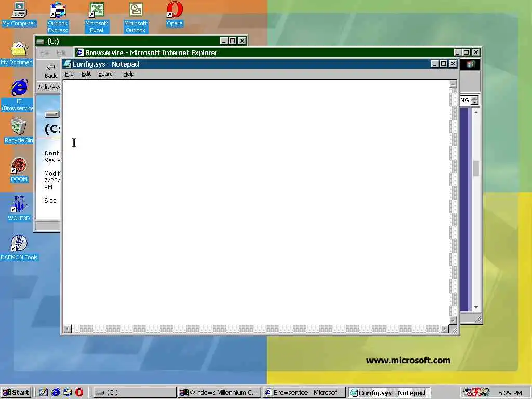532x399 pixels.
Task: Click the first system tray icon
Action: pyautogui.click(x=468, y=393)
